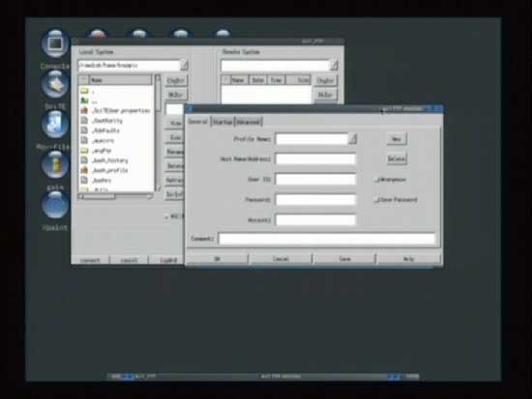Screen dimensions: 532x399
Task: Click the vertical scrollbar of the local file list
Action: click(158, 133)
